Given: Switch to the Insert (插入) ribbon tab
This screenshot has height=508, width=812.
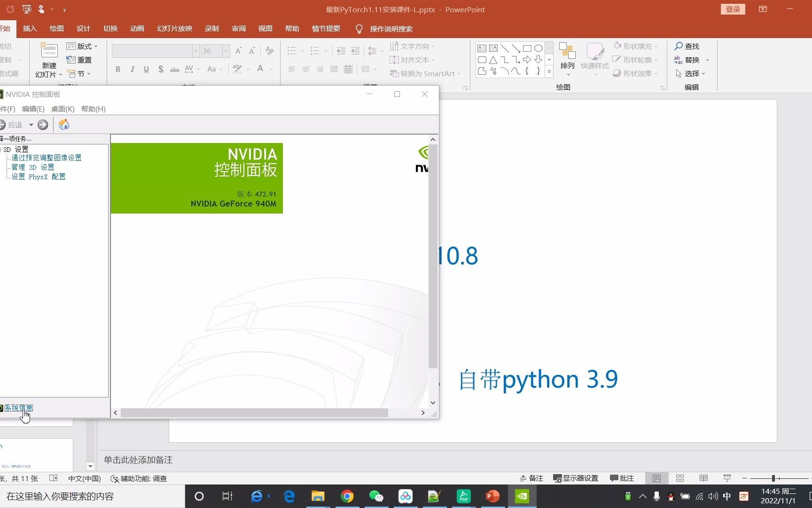Looking at the screenshot, I should click(x=30, y=29).
